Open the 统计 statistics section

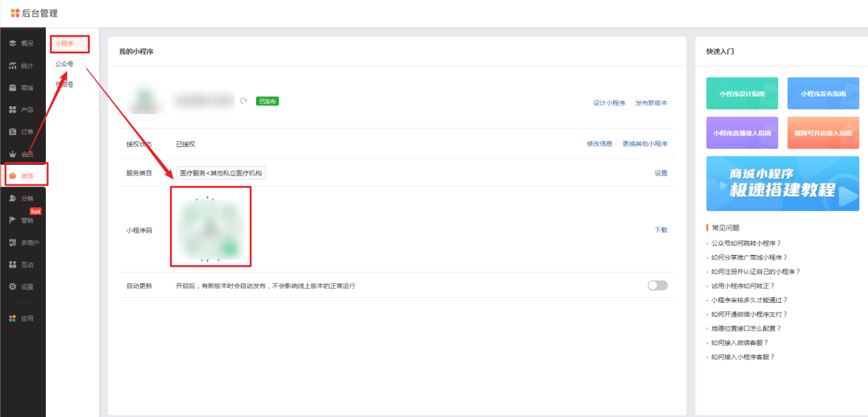(x=22, y=66)
